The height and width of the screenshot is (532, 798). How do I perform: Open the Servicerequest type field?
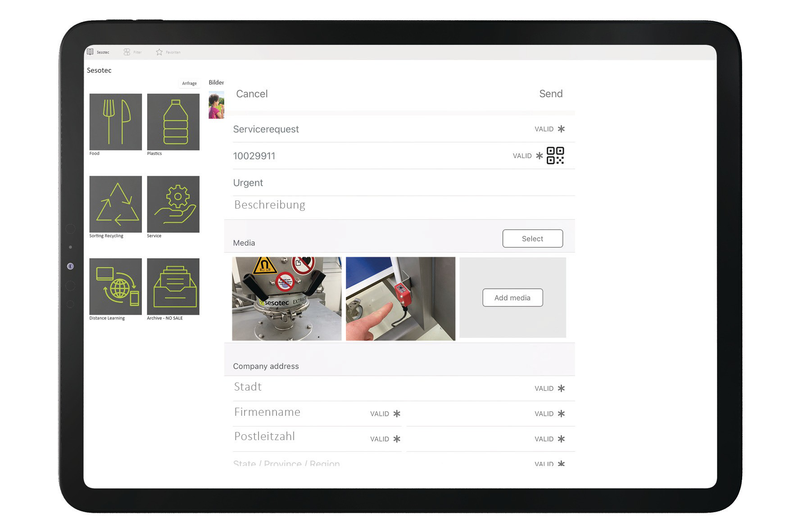click(404, 129)
